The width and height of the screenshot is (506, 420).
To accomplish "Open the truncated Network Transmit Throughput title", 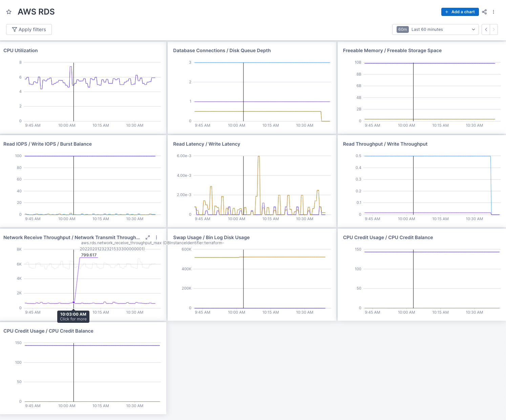I will tap(71, 237).
